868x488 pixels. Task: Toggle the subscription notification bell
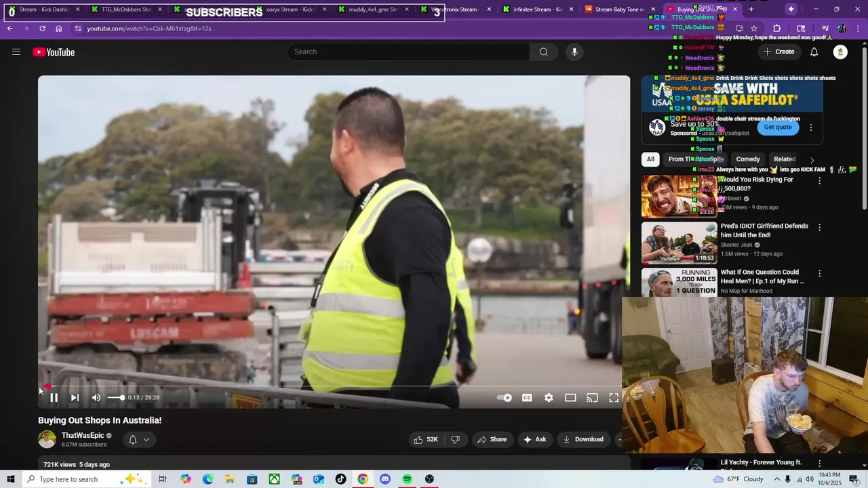tap(133, 440)
